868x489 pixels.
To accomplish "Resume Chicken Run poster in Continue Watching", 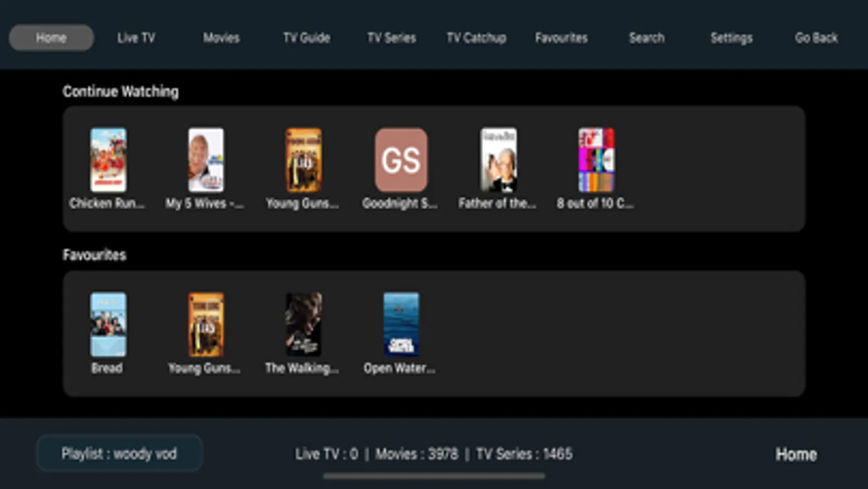I will 109,160.
